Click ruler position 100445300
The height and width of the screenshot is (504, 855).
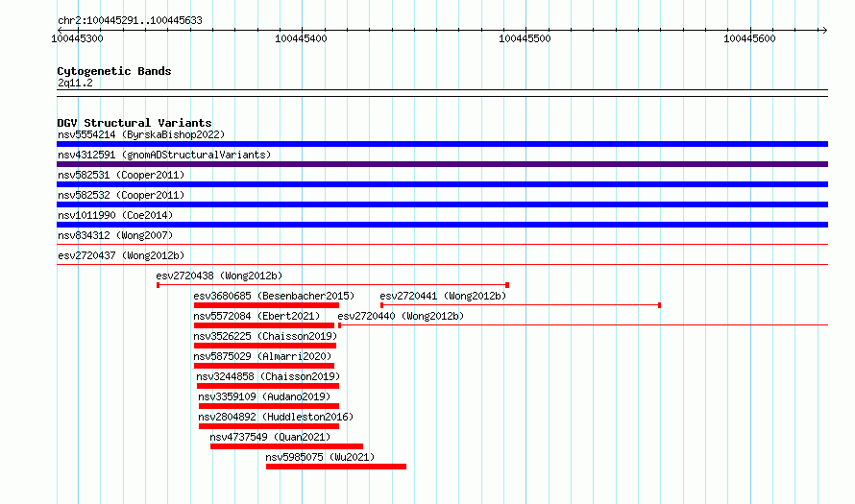point(78,38)
